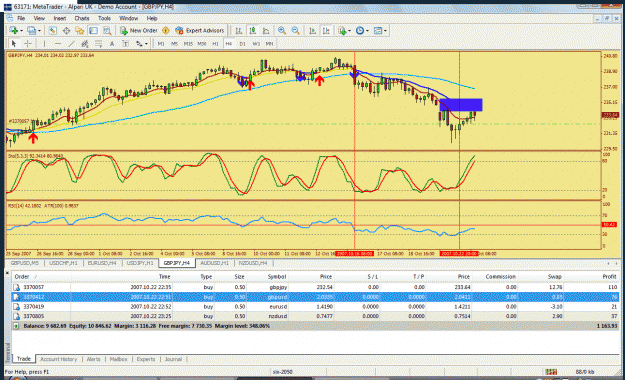Open the Templates icon
The height and width of the screenshot is (380, 625).
tap(378, 30)
